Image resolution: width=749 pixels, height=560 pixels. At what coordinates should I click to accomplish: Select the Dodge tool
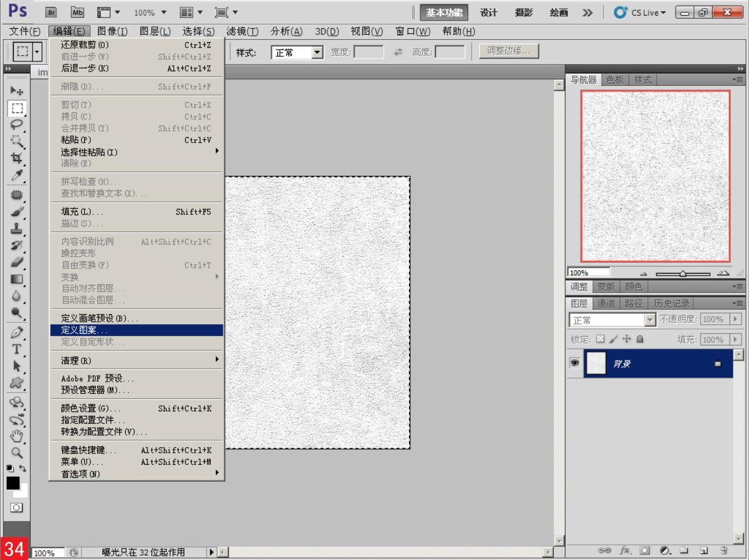click(17, 313)
